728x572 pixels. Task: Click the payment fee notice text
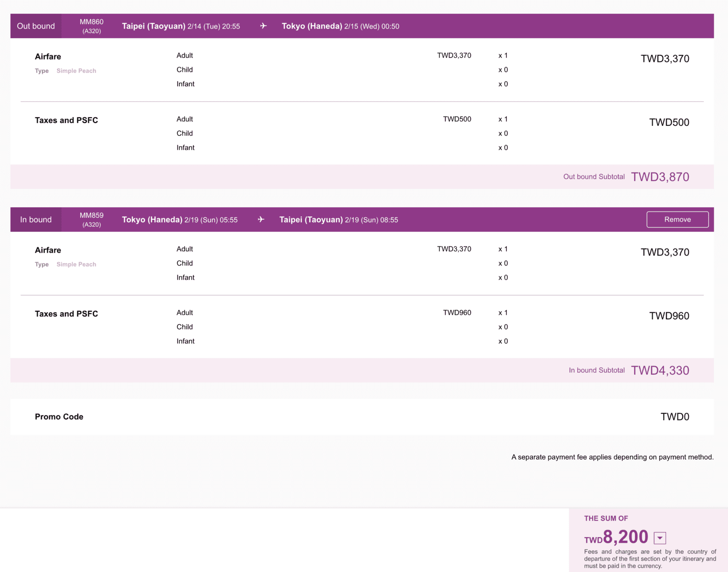613,457
